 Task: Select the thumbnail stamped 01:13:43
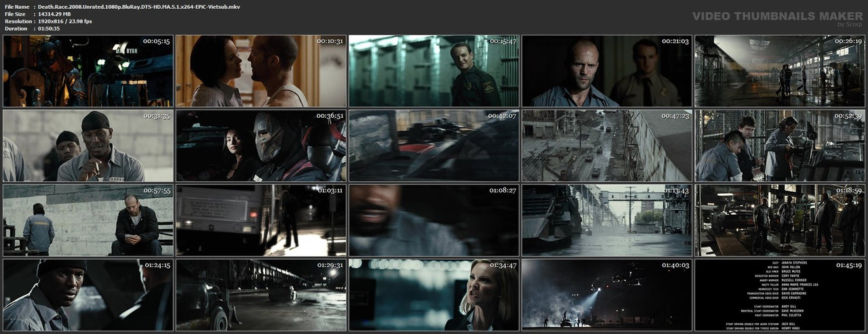607,220
